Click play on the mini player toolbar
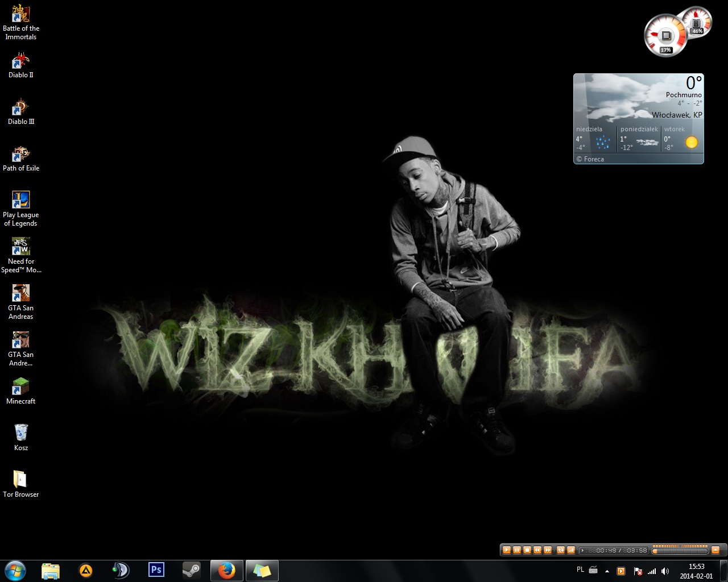 click(x=507, y=550)
